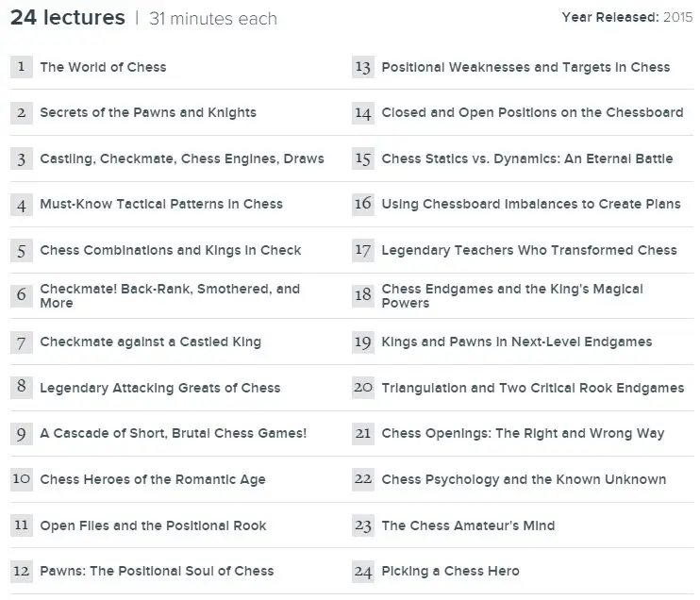Open lecture 1 The World of Chess

103,67
